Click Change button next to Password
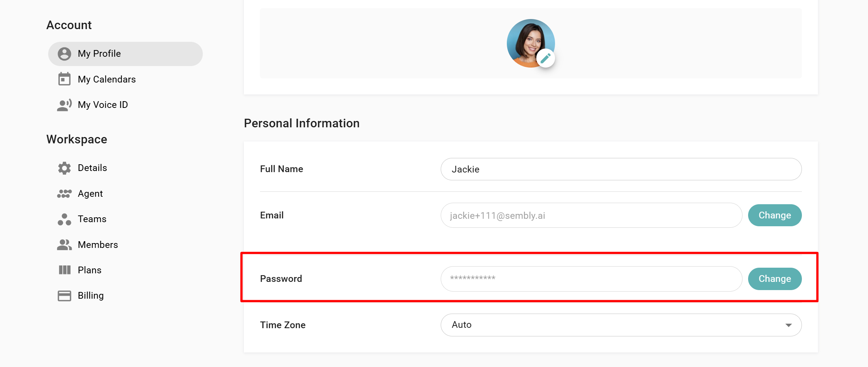This screenshot has width=868, height=367. [x=775, y=279]
